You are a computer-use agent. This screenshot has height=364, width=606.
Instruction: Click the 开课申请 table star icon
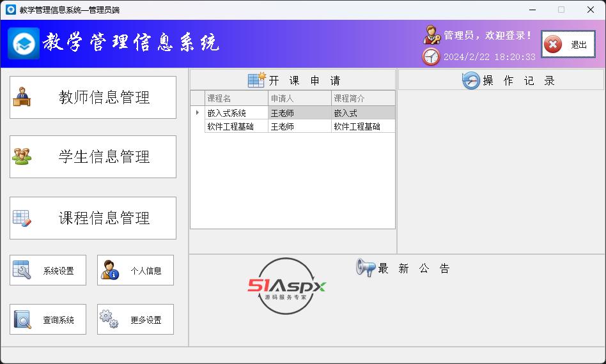[x=257, y=80]
